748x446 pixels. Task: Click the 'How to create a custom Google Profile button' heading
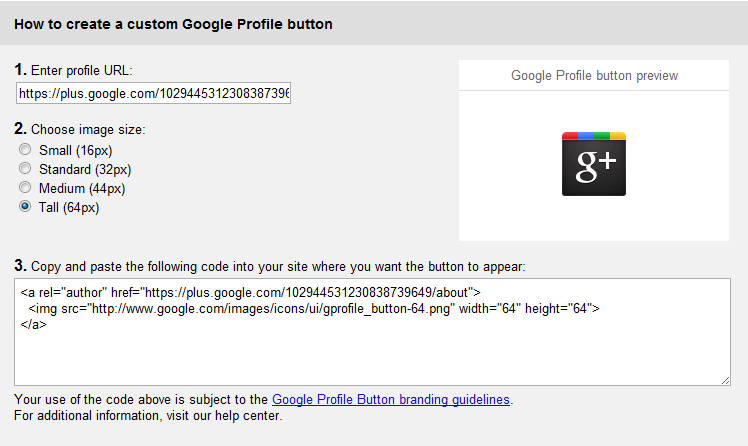[x=173, y=24]
